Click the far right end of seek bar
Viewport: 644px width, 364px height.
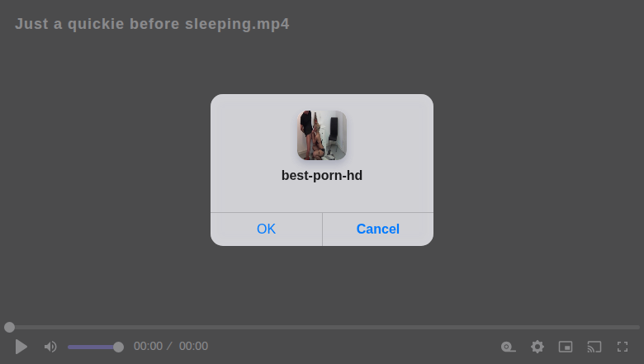637,327
